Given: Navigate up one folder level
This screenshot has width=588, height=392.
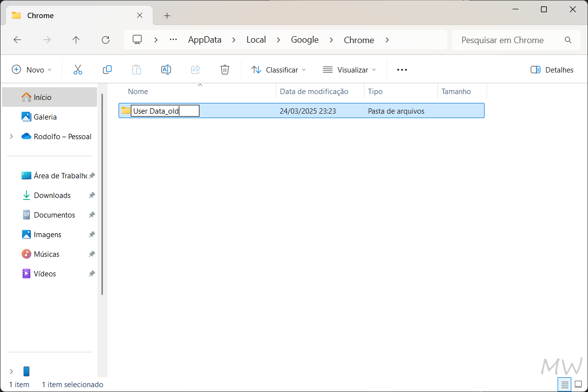Looking at the screenshot, I should coord(76,40).
